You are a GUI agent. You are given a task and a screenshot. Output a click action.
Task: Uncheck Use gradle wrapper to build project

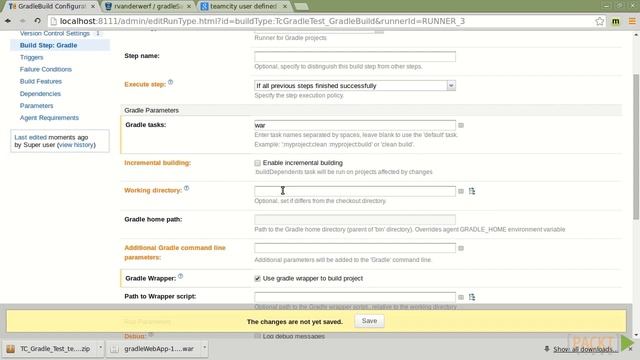click(x=257, y=278)
